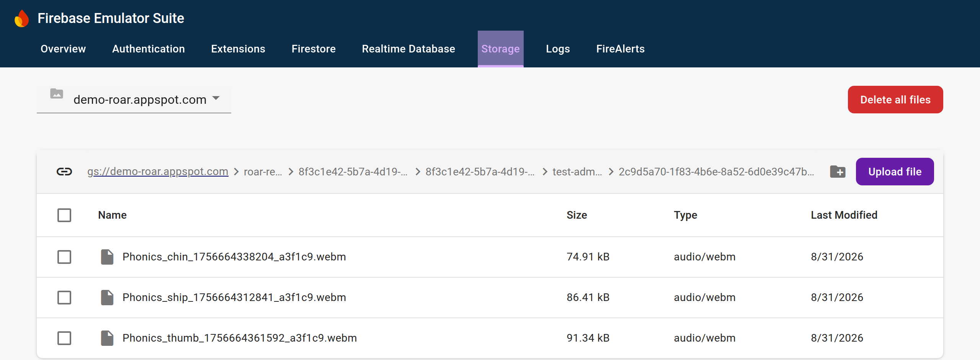Click 8/31/2026 date in Phonics_thumb row
980x360 pixels.
click(837, 338)
